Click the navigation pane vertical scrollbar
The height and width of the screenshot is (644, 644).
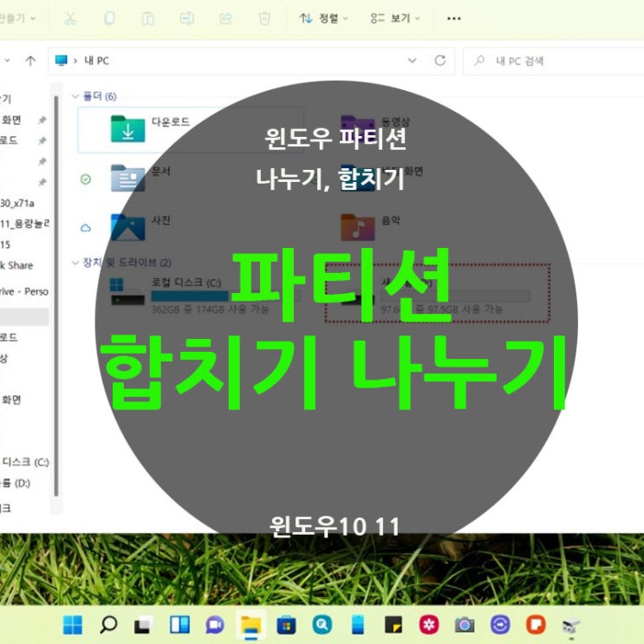56,296
